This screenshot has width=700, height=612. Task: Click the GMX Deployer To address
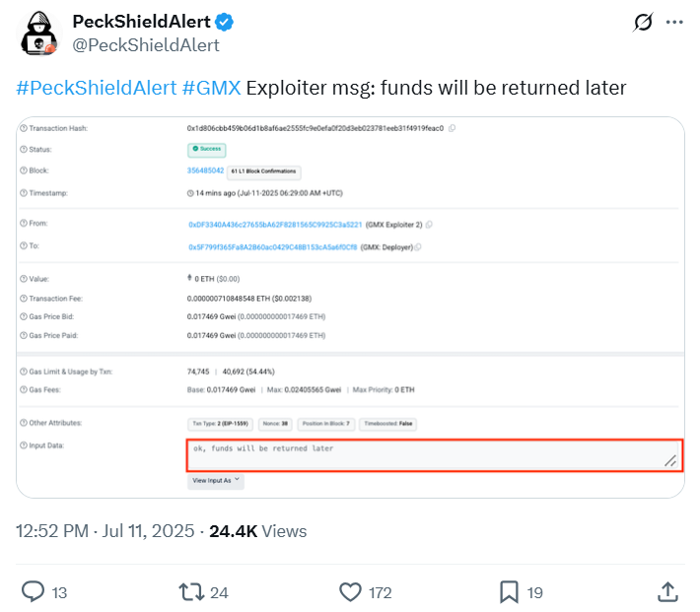[272, 247]
